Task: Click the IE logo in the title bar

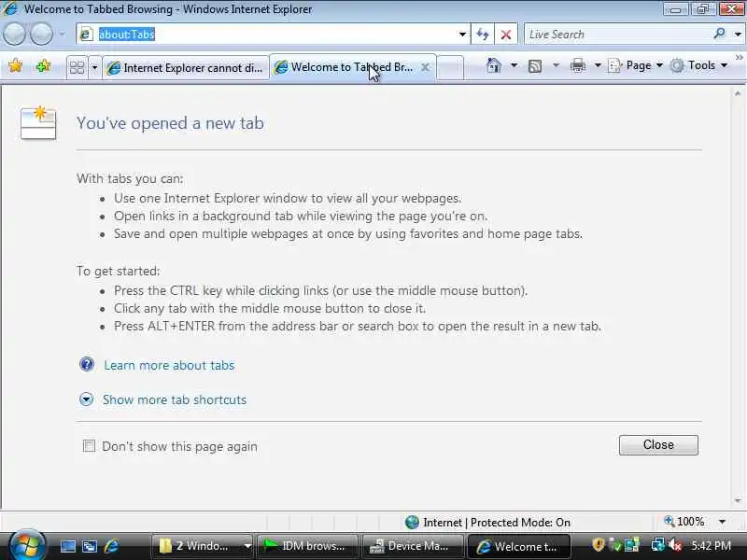Action: (10, 8)
